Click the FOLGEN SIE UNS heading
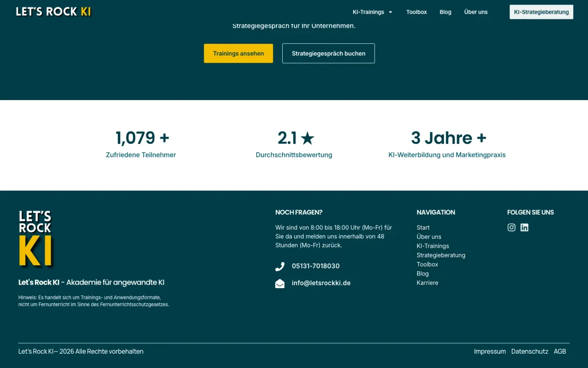Screen dimensions: 588x368 530,212
